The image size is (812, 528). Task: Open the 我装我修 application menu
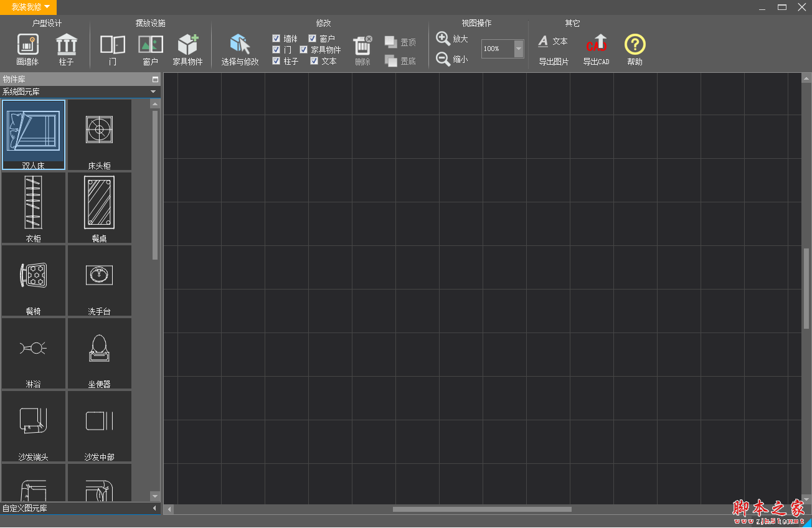[26, 7]
